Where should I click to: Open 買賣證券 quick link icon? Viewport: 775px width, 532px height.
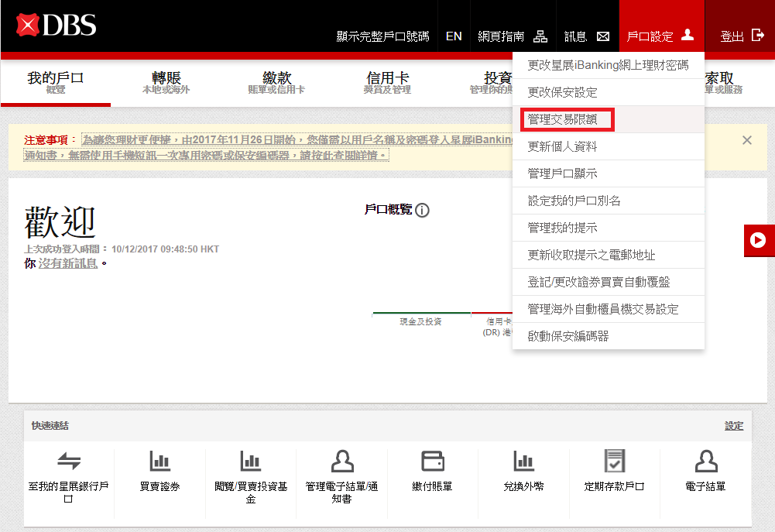click(159, 462)
